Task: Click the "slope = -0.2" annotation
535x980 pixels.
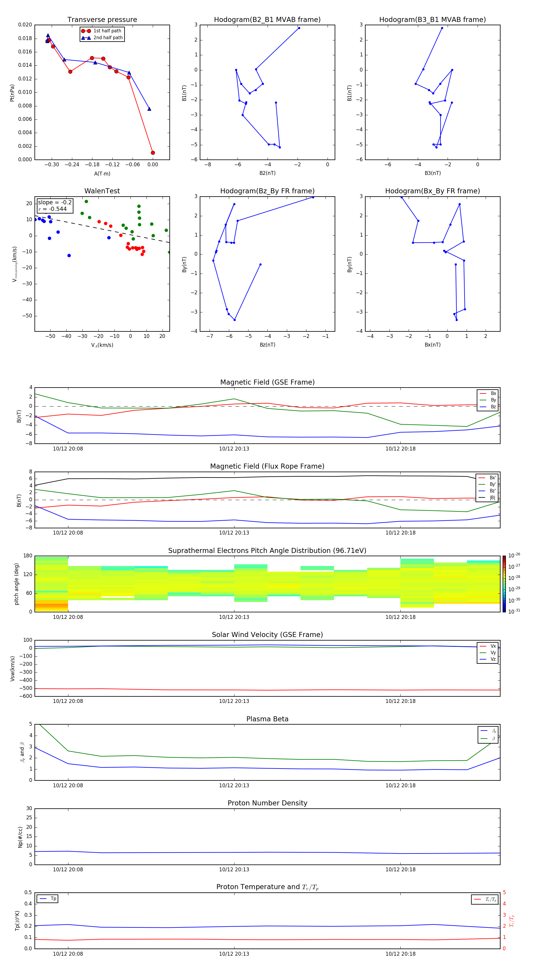Action: [55, 203]
